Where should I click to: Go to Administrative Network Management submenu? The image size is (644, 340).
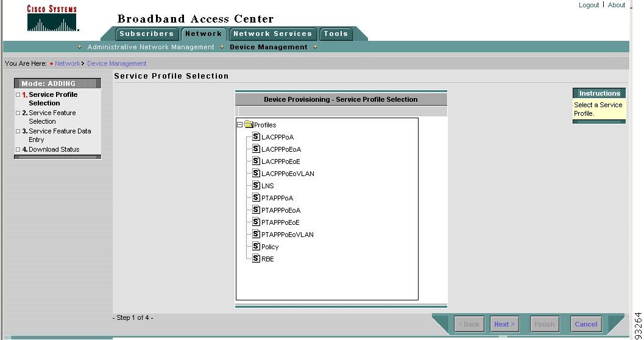[x=150, y=48]
